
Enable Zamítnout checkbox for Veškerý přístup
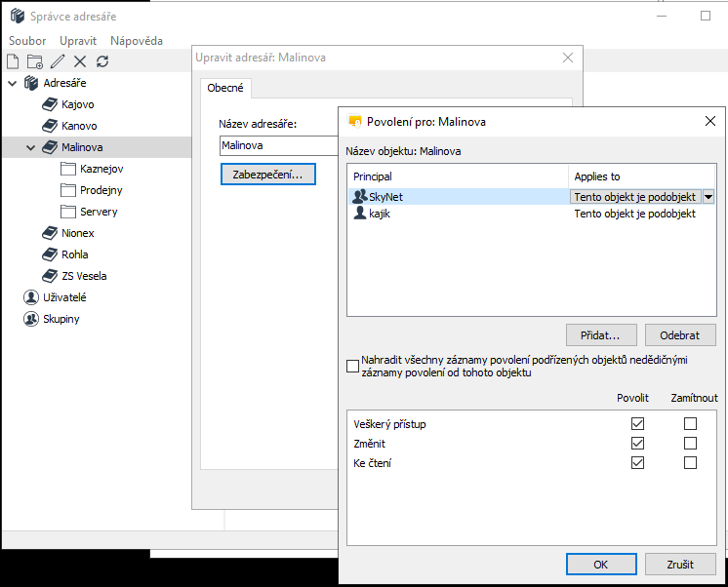[x=691, y=424]
